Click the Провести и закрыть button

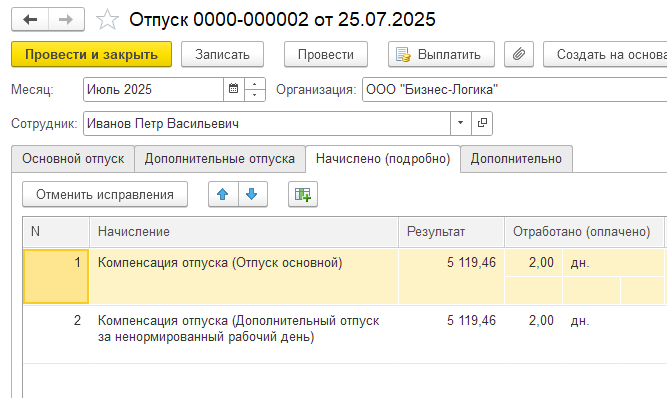pyautogui.click(x=91, y=54)
